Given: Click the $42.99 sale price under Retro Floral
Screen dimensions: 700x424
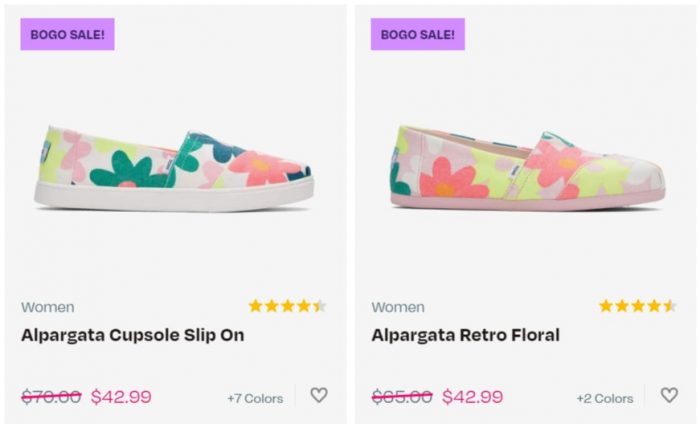Looking at the screenshot, I should tap(472, 396).
